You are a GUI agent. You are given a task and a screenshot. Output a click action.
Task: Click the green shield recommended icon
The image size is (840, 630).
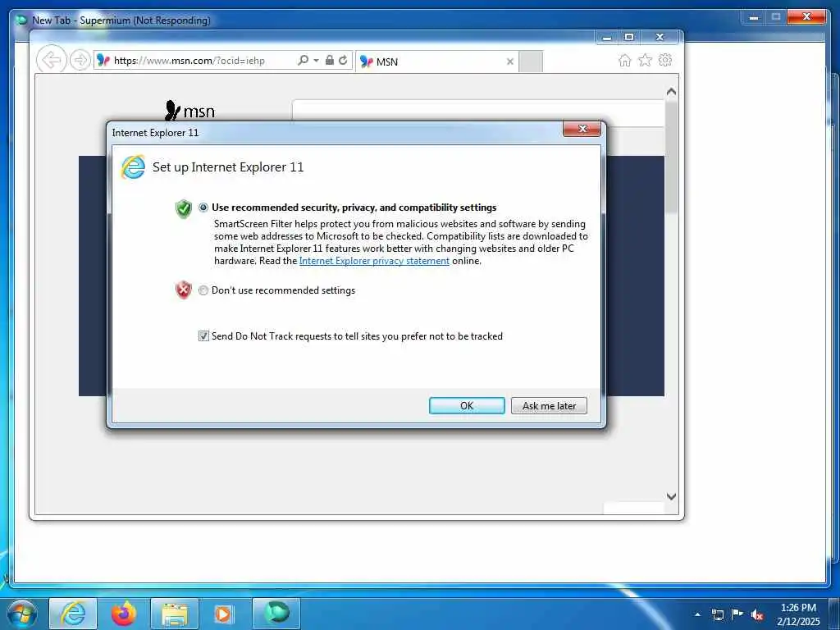pos(183,208)
